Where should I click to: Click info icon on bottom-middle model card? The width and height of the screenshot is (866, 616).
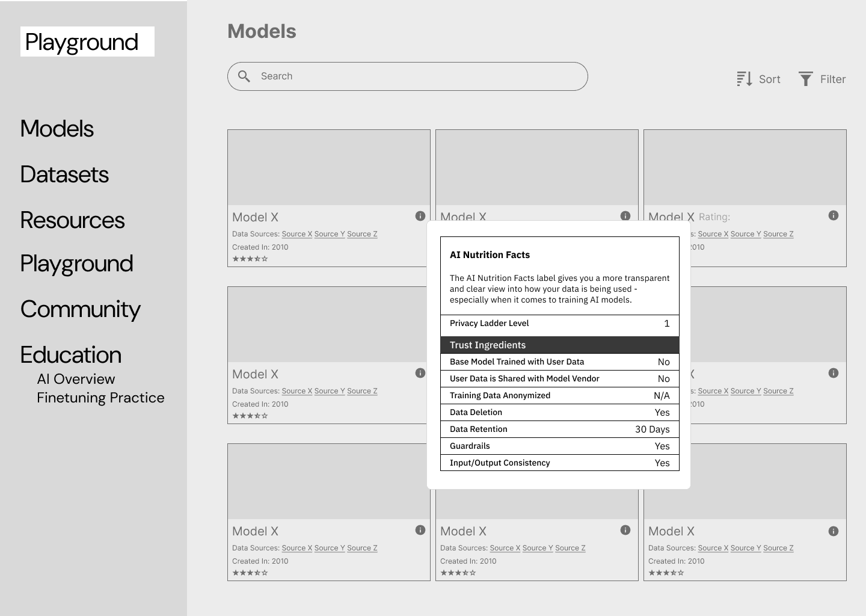pyautogui.click(x=625, y=530)
